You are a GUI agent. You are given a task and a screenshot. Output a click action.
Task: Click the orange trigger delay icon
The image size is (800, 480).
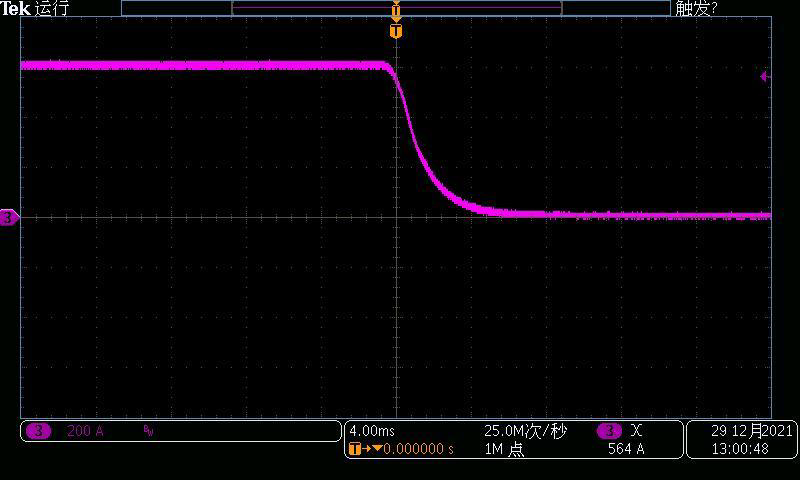pyautogui.click(x=360, y=449)
